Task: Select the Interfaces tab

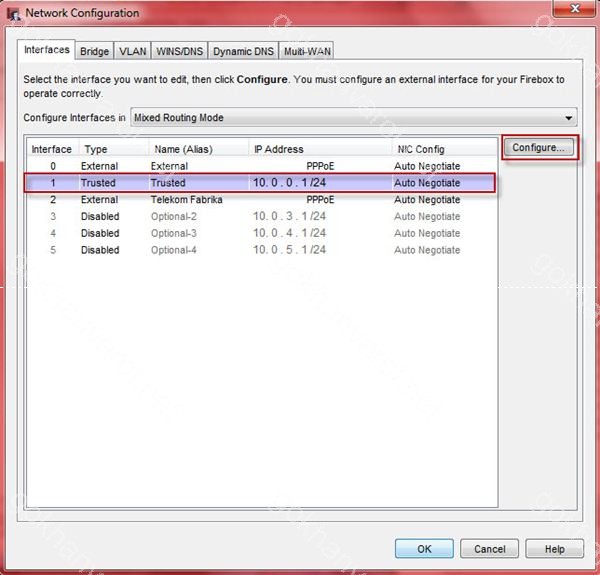Action: pyautogui.click(x=47, y=50)
